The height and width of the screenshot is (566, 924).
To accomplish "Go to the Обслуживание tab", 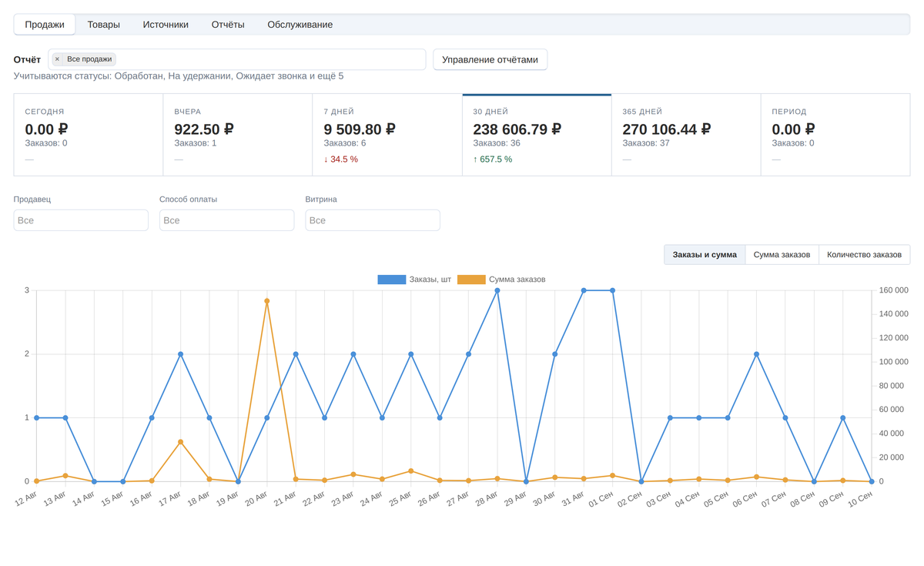I will point(300,25).
